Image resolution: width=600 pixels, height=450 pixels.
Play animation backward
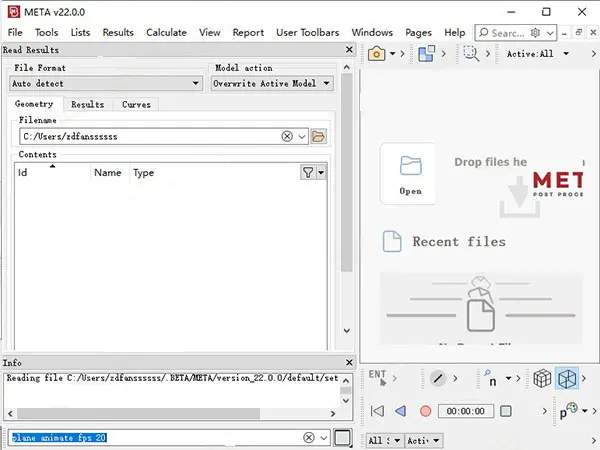pos(401,411)
